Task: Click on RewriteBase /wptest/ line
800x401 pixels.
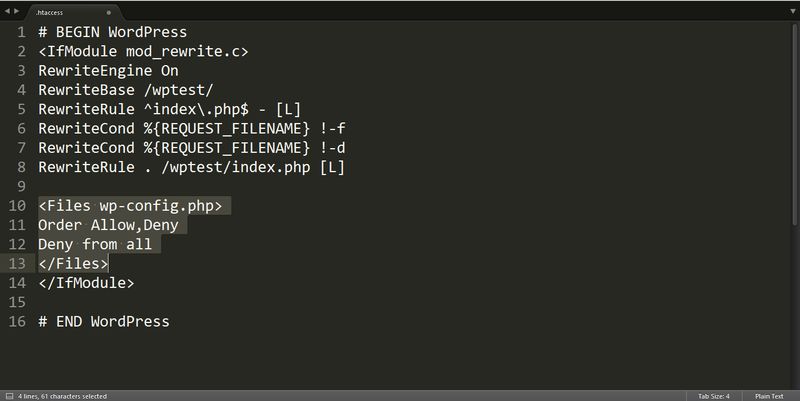Action: [x=126, y=90]
